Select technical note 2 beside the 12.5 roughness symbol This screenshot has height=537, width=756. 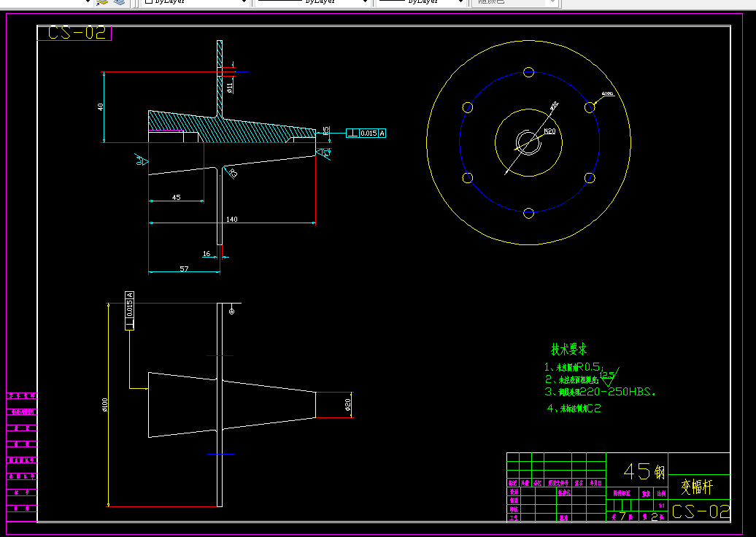571,380
